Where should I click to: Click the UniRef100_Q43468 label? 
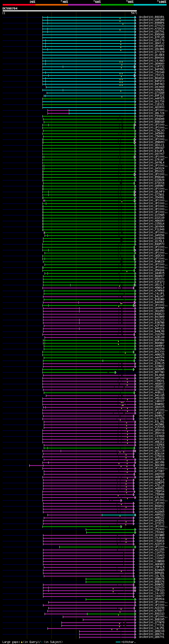(x=152, y=87)
